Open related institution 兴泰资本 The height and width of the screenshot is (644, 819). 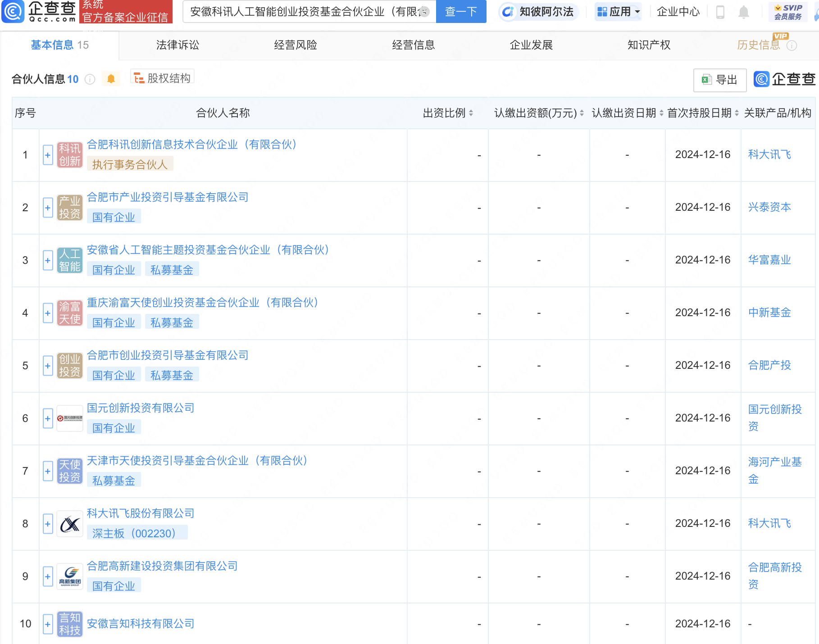coord(769,207)
